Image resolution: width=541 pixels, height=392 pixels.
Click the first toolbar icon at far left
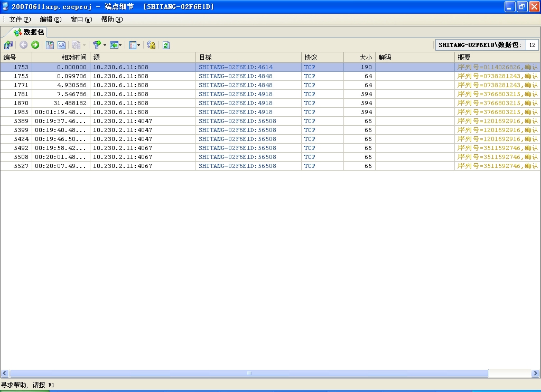[8, 45]
